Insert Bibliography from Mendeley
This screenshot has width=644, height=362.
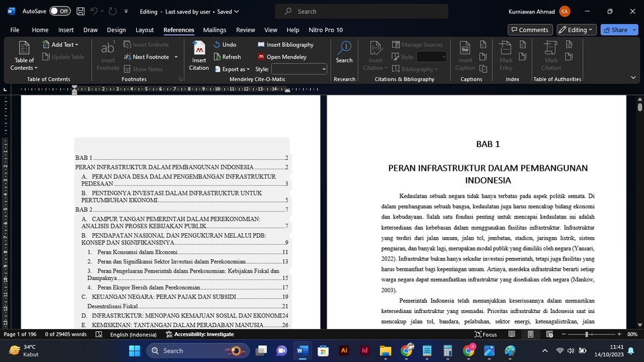click(x=286, y=44)
